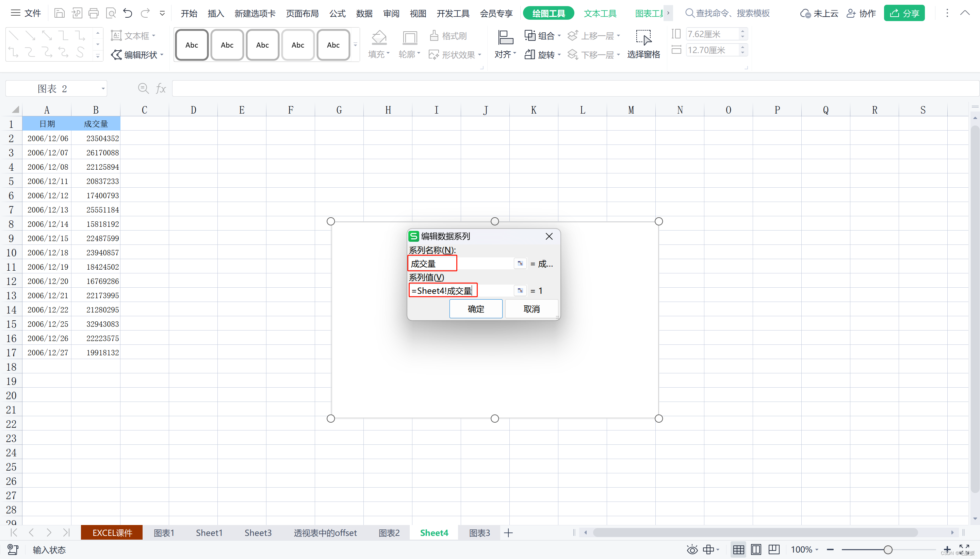Image resolution: width=980 pixels, height=559 pixels.
Task: Select the fifth Abc shape style
Action: [333, 45]
